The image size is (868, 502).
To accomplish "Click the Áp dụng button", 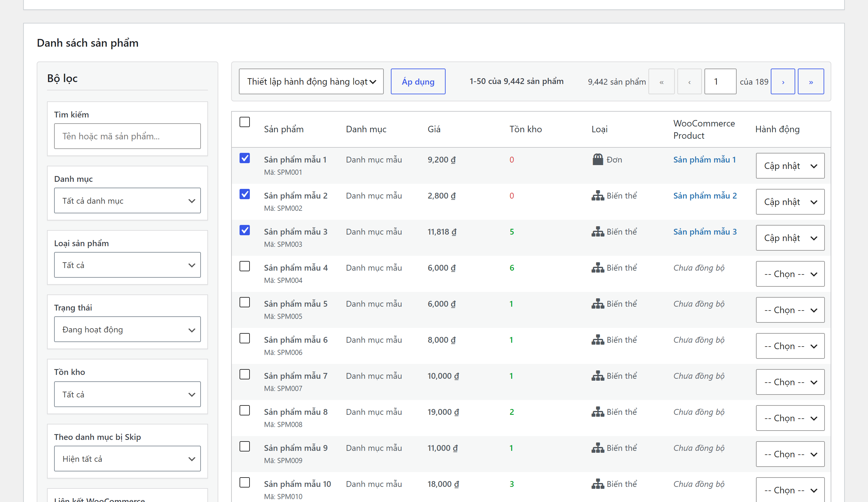I will pos(418,82).
